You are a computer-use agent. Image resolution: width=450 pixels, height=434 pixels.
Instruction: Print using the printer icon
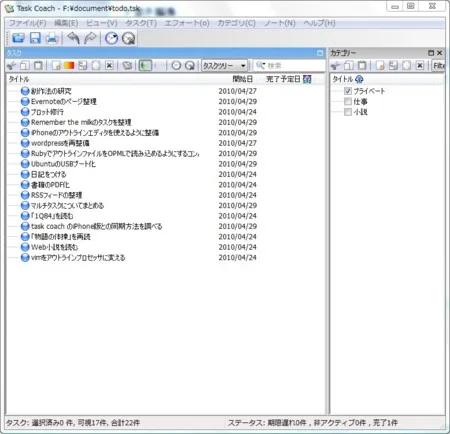[52, 38]
